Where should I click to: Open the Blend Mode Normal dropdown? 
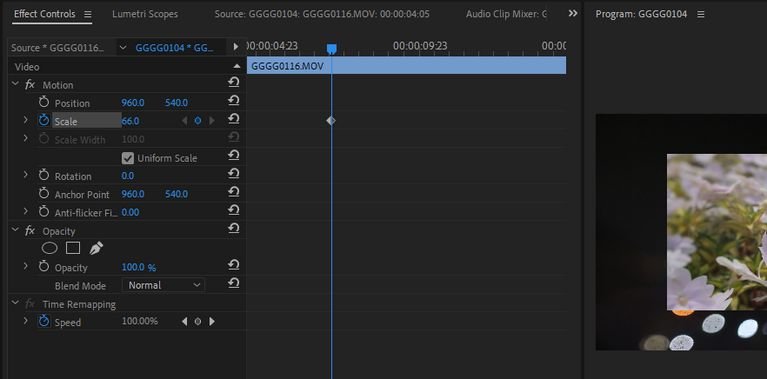click(164, 285)
